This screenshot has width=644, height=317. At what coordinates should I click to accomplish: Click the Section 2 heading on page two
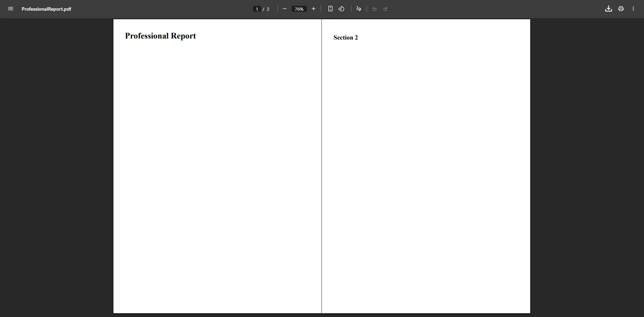point(346,37)
